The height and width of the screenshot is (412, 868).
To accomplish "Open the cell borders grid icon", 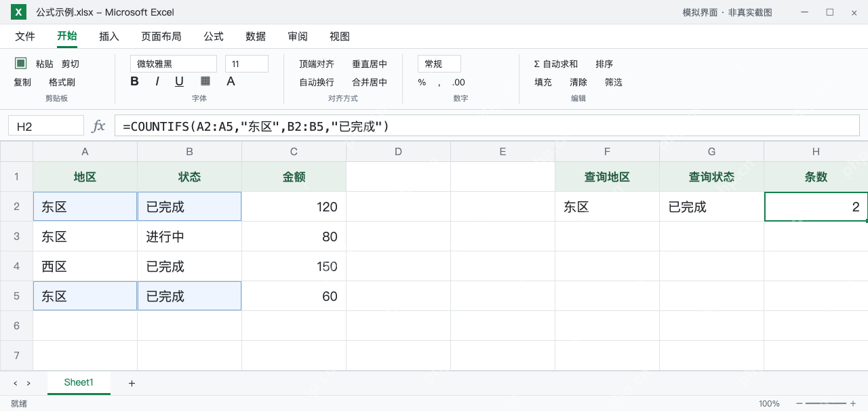I will pos(205,81).
